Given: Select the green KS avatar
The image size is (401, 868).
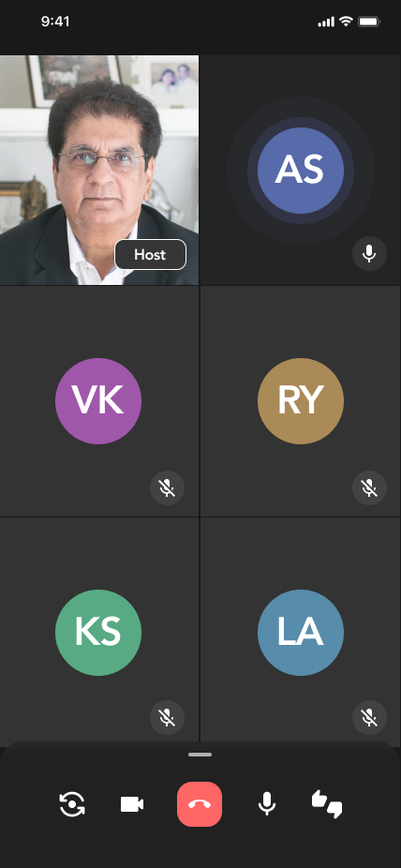Looking at the screenshot, I should pyautogui.click(x=98, y=632).
